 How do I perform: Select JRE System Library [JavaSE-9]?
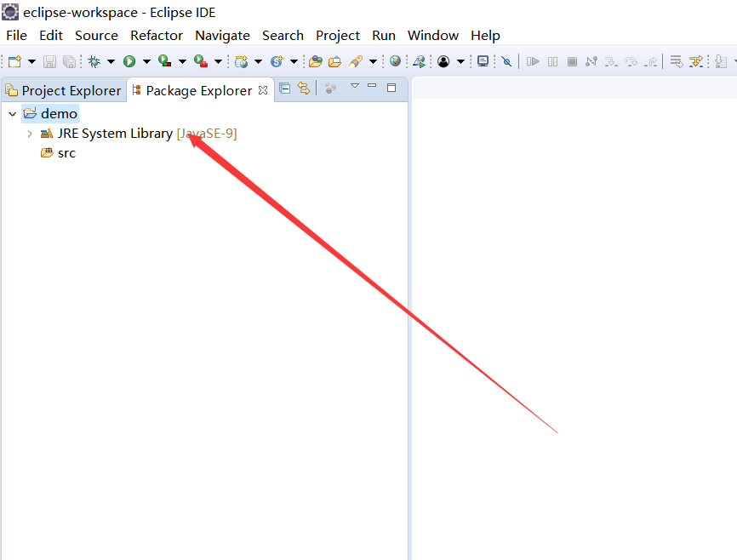click(139, 134)
